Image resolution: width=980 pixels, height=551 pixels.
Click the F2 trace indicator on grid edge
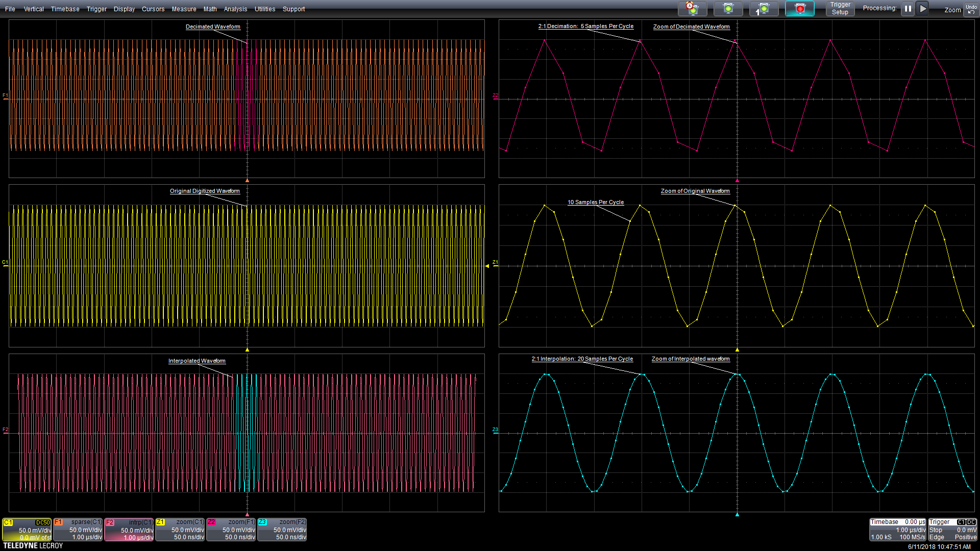(x=5, y=430)
